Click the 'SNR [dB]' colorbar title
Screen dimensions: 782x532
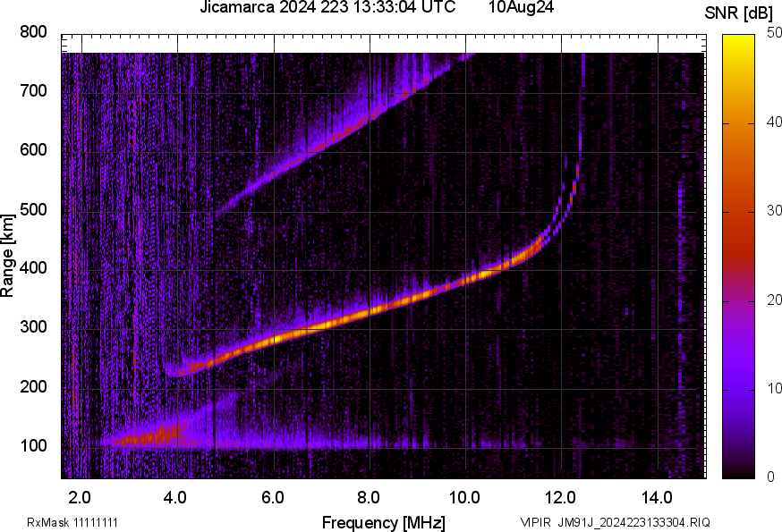point(738,13)
